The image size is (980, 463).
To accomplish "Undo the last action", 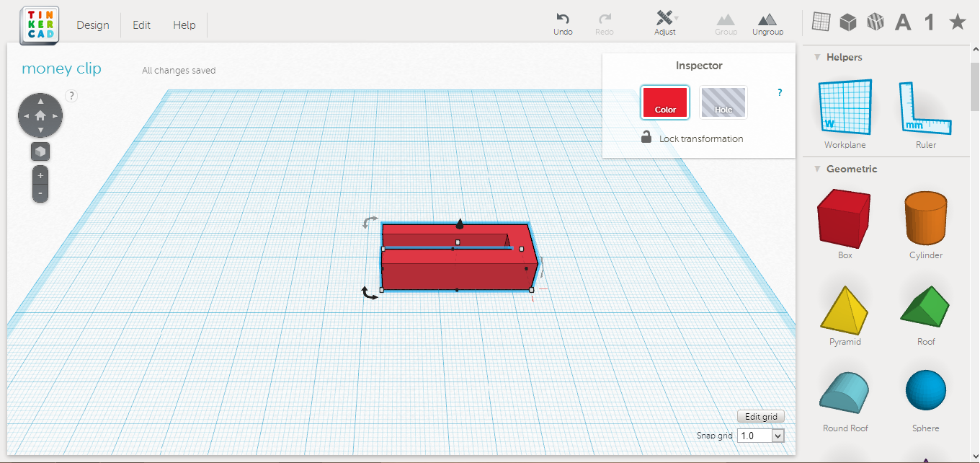I will (x=563, y=24).
